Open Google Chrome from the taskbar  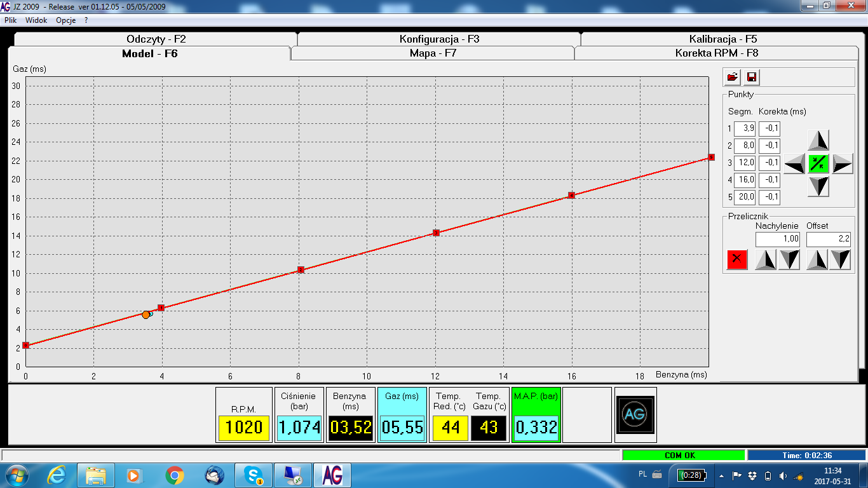tap(175, 475)
